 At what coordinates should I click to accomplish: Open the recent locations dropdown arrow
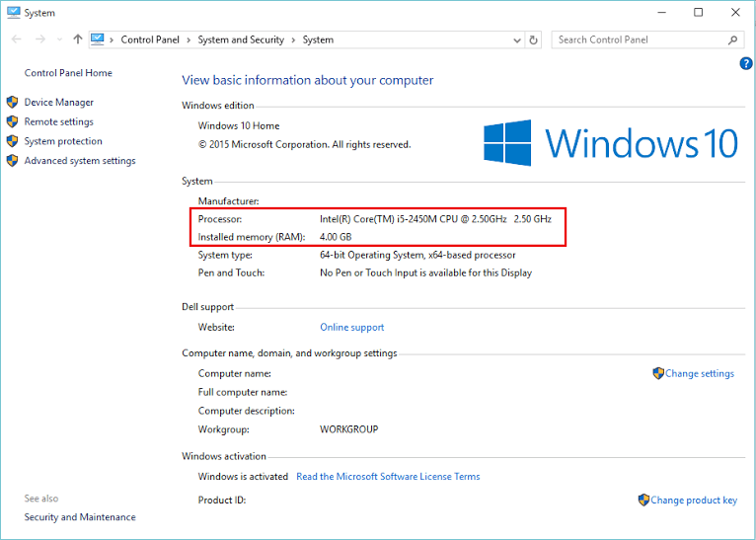tap(59, 40)
